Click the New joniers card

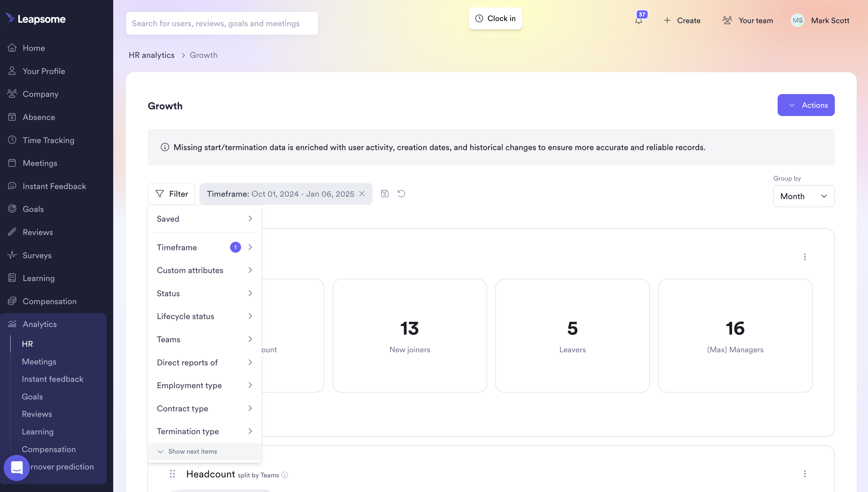tap(409, 336)
